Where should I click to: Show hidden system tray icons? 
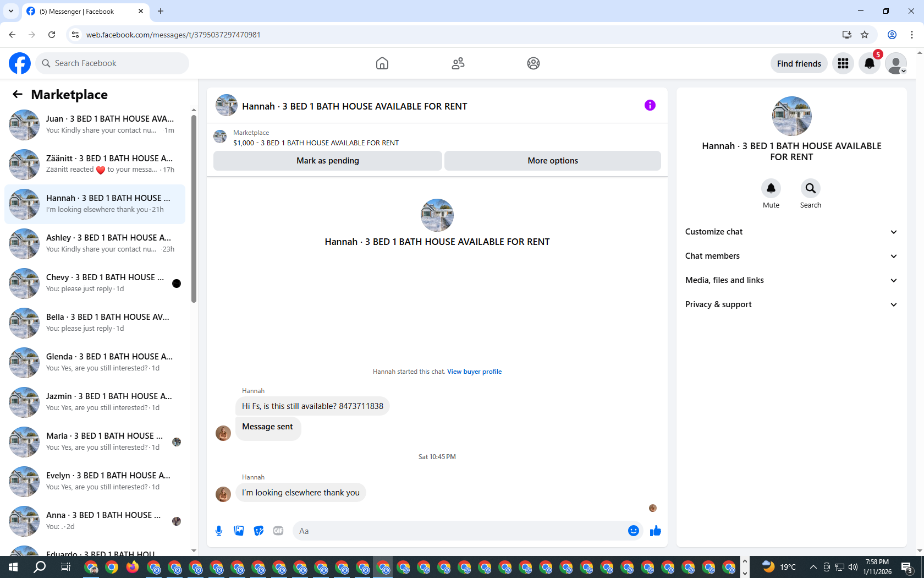[x=813, y=567]
